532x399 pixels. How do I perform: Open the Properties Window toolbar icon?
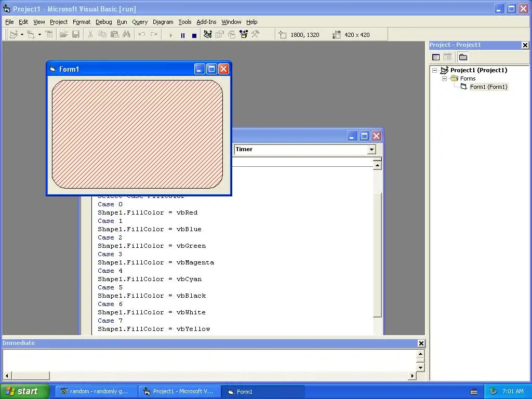tap(220, 34)
